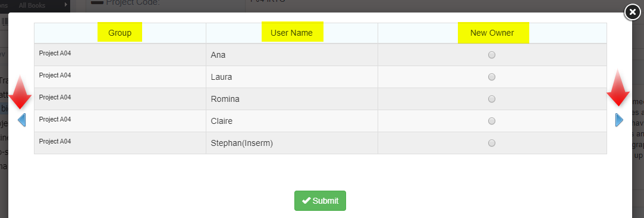The width and height of the screenshot is (644, 218).
Task: Click the Group column header
Action: click(120, 33)
